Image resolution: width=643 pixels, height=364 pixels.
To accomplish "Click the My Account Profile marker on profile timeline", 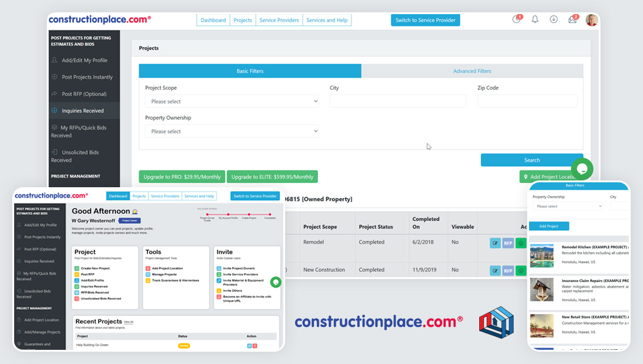I will tap(228, 214).
